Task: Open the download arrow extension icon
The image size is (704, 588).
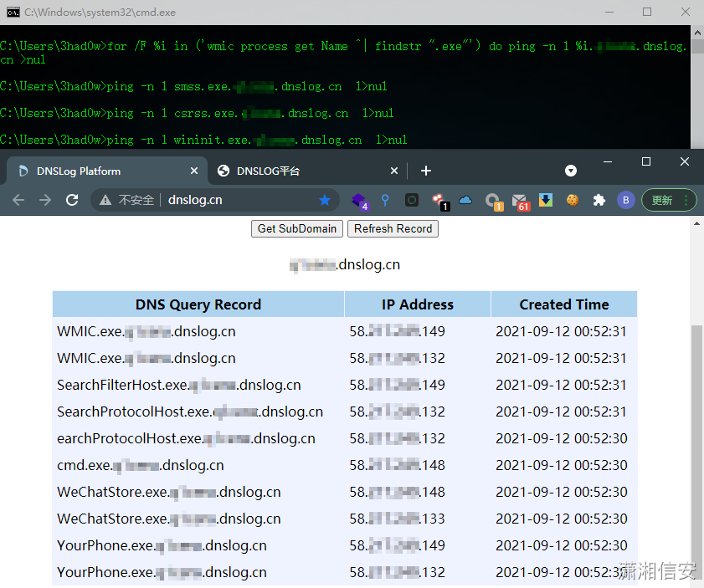Action: pos(546,200)
